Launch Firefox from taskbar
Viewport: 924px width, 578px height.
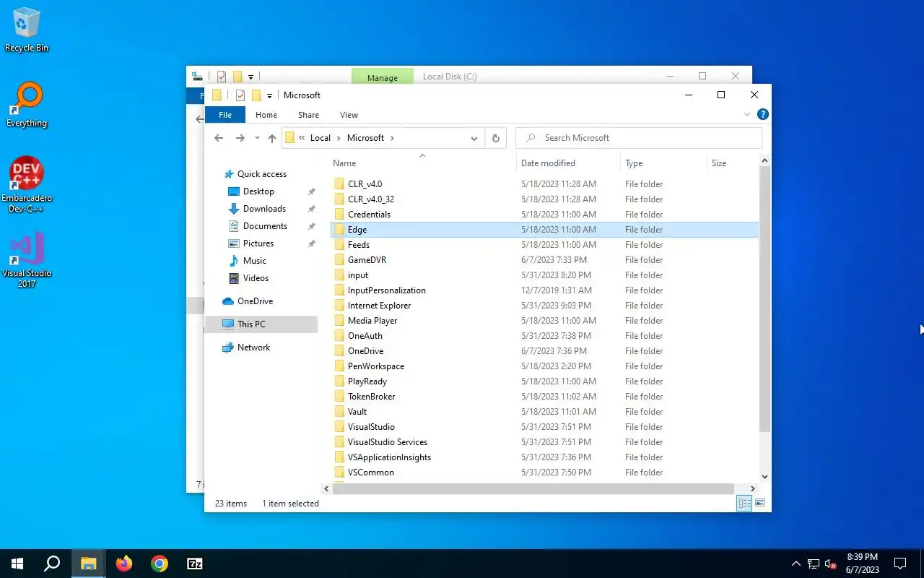[124, 564]
